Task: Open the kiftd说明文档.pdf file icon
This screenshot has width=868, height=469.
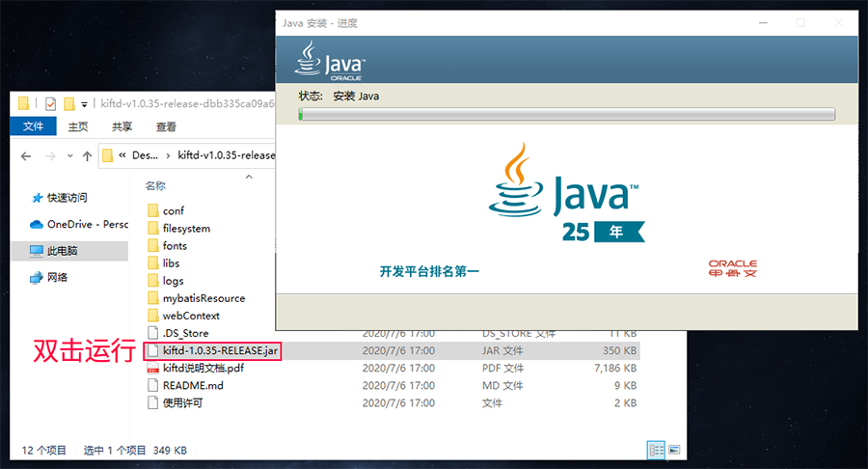Action: pos(152,368)
